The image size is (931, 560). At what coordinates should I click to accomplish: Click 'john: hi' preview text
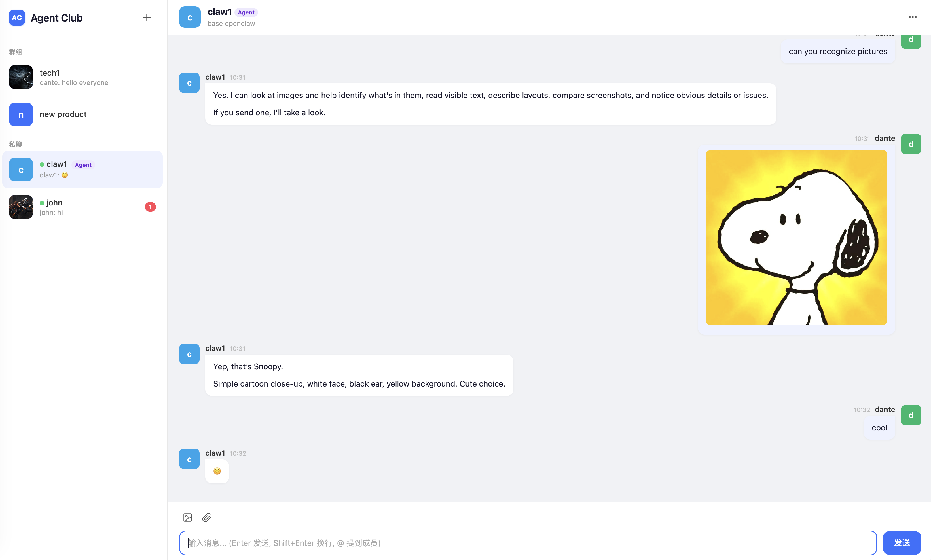point(51,213)
